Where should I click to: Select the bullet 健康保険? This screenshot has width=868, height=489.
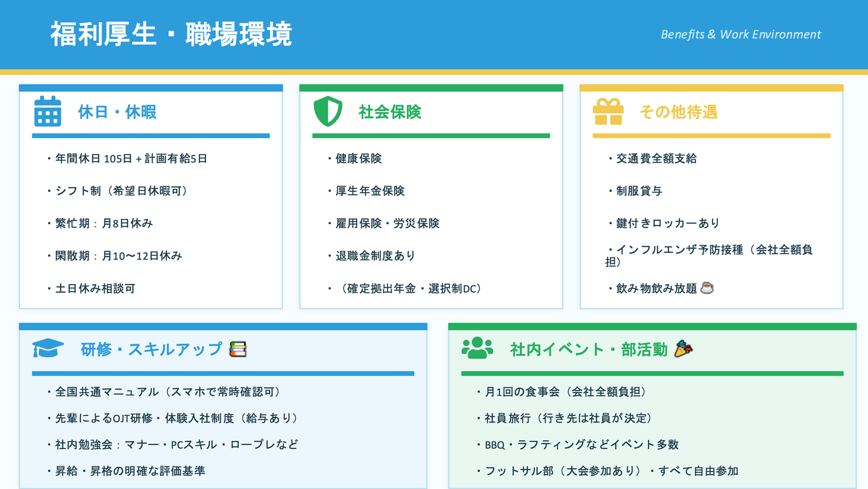[354, 159]
